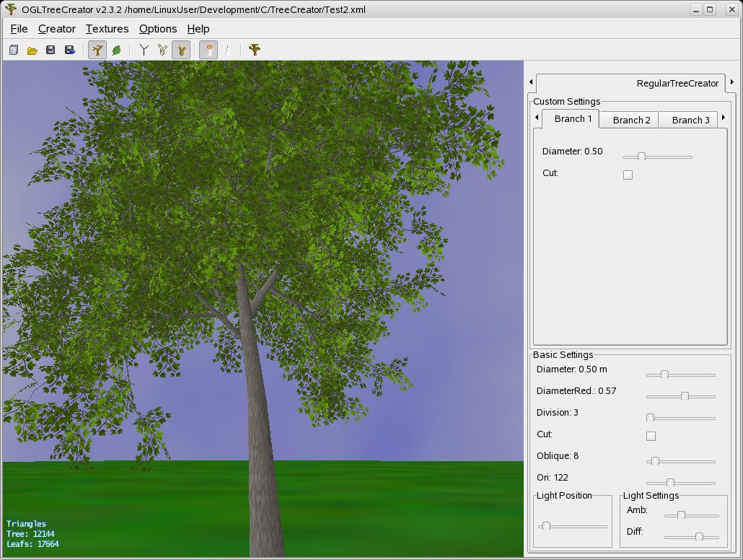
Task: Select the wireframe branch view icon
Action: (x=162, y=50)
